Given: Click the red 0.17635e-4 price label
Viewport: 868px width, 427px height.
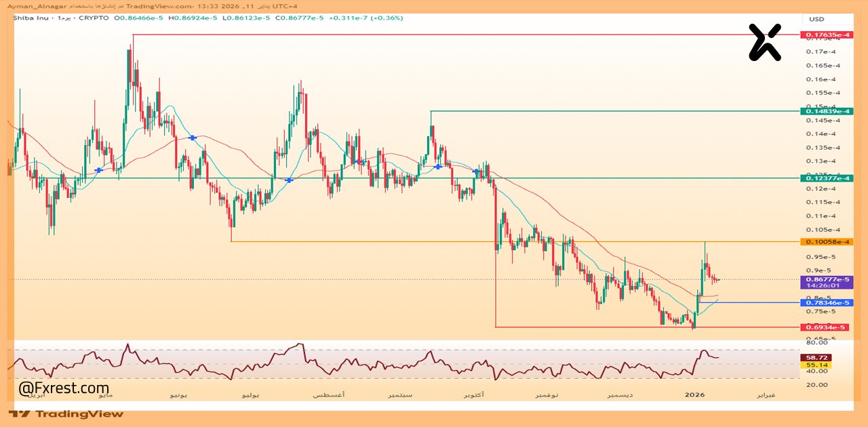Looking at the screenshot, I should (826, 35).
